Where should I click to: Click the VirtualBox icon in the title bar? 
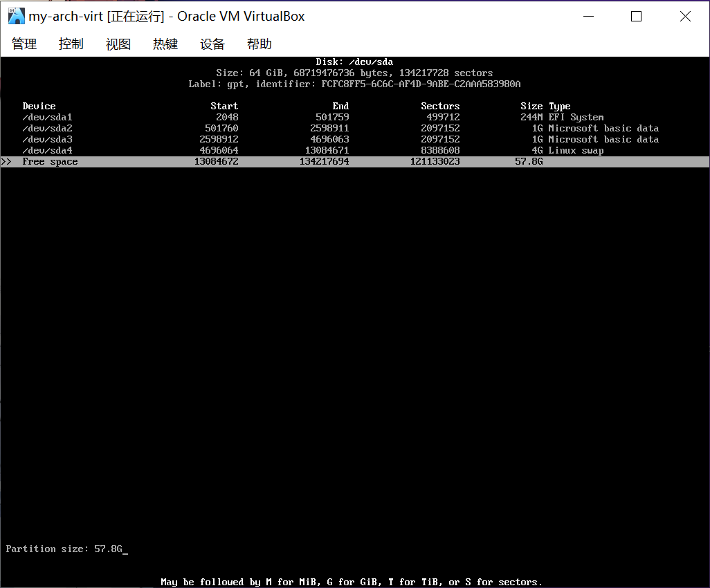pyautogui.click(x=17, y=17)
